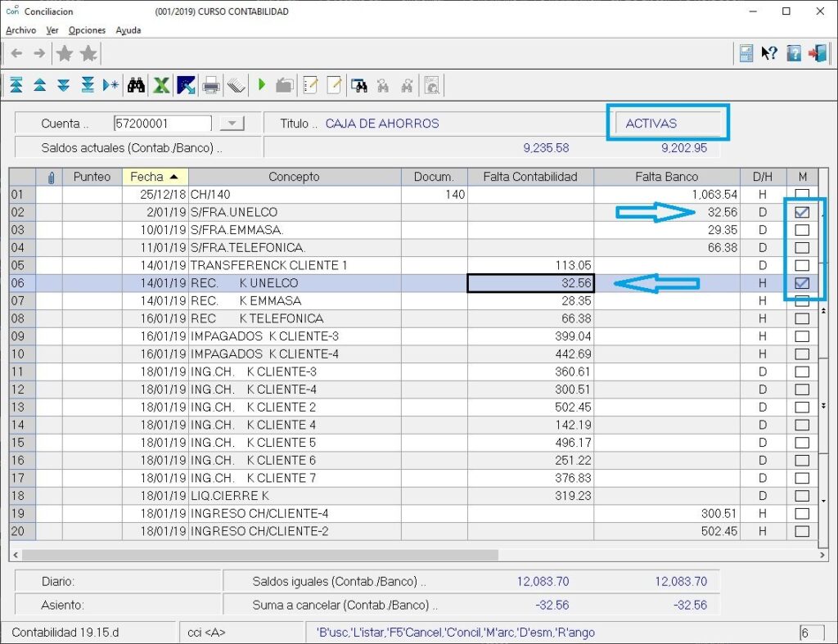Click the left star favorites icon
Viewport: 838px width, 644px height.
(x=65, y=53)
